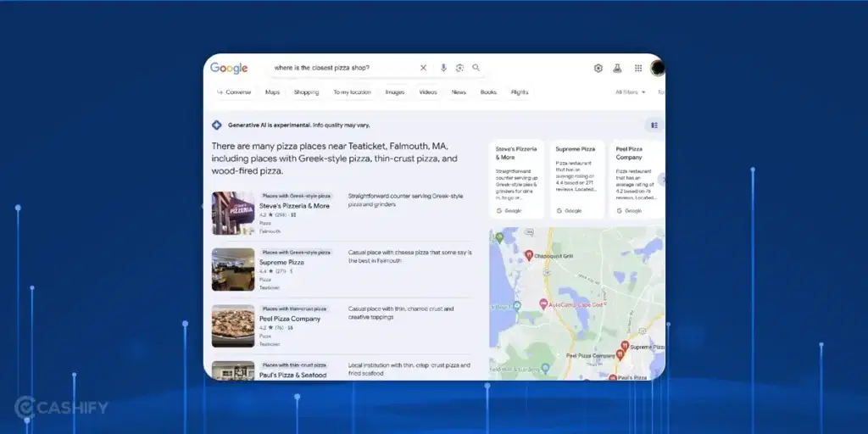The image size is (868, 434).
Task: Click description 'Casual place with cheese pizza'
Action: (410, 256)
